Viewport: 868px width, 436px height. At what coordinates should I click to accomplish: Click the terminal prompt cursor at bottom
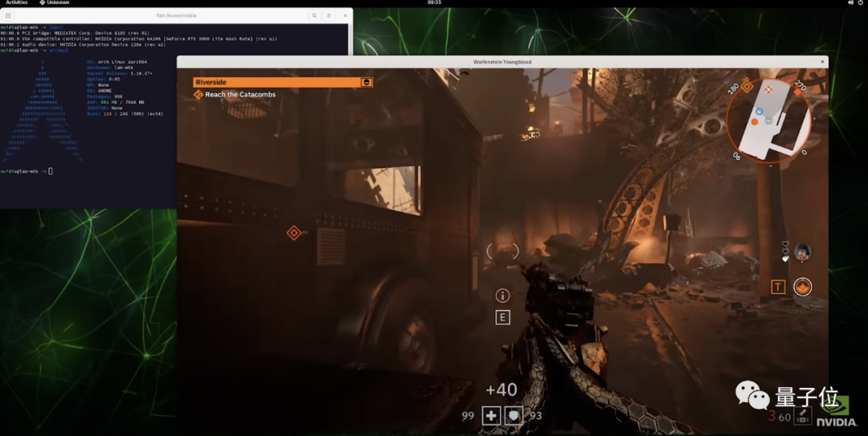point(51,171)
